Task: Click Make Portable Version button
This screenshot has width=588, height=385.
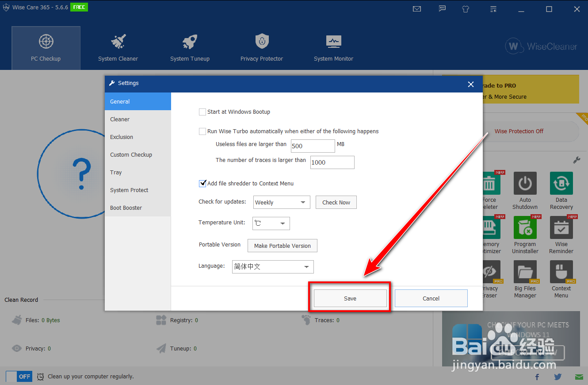Action: point(283,246)
